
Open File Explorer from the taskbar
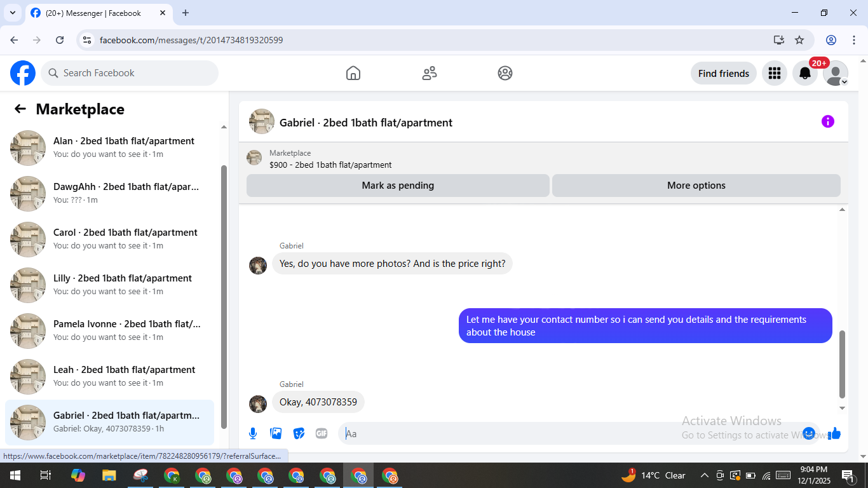[x=109, y=475]
